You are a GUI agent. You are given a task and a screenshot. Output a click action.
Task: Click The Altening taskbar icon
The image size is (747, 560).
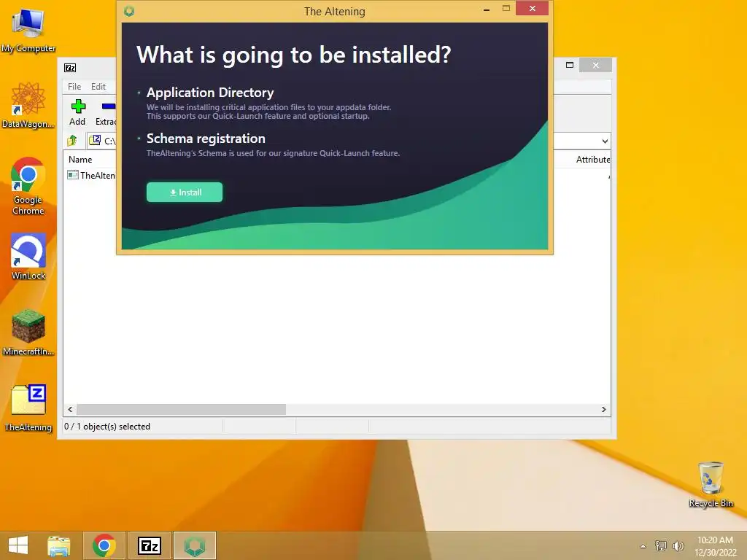pyautogui.click(x=195, y=545)
